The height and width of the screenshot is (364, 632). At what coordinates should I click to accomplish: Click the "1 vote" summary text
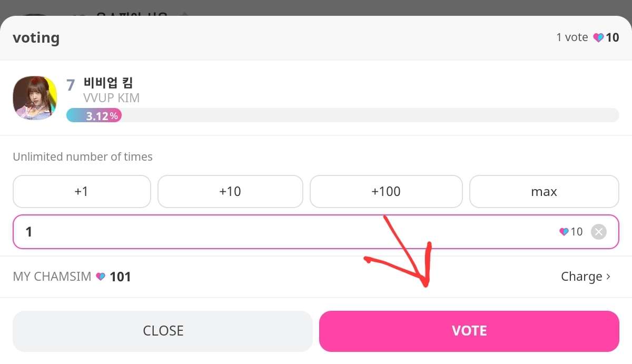(x=572, y=37)
